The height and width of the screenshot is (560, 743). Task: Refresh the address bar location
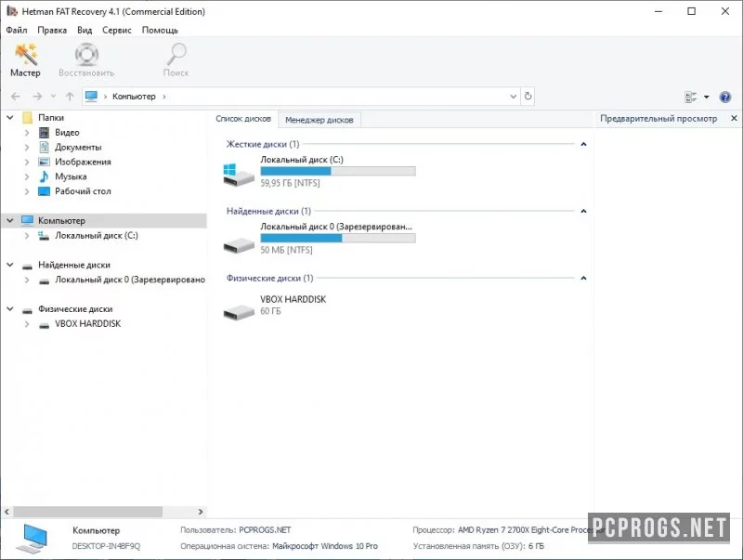[x=528, y=97]
